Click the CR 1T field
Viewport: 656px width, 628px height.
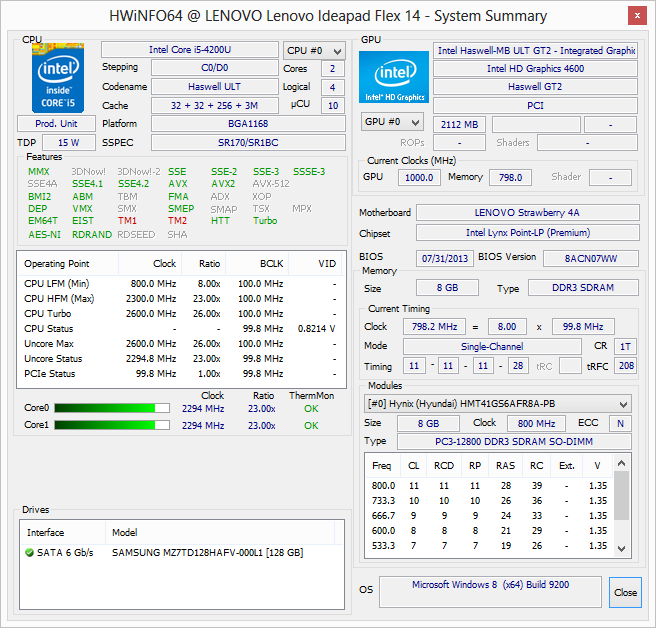click(625, 346)
